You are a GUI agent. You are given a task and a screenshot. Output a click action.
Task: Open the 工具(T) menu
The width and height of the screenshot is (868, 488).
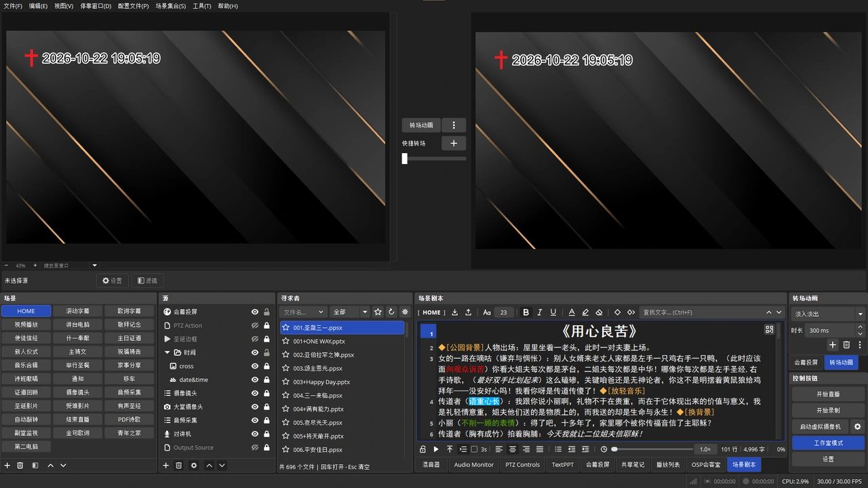(202, 6)
